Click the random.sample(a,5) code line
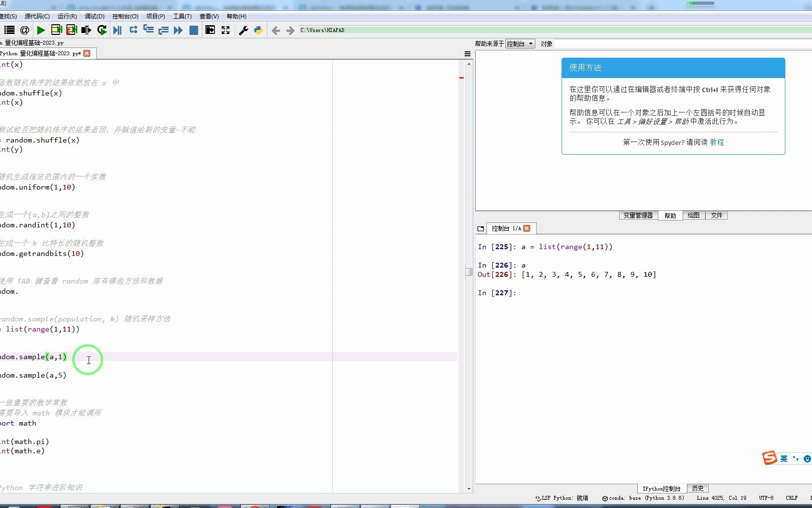Screen dimensions: 812x508 pyautogui.click(x=33, y=375)
